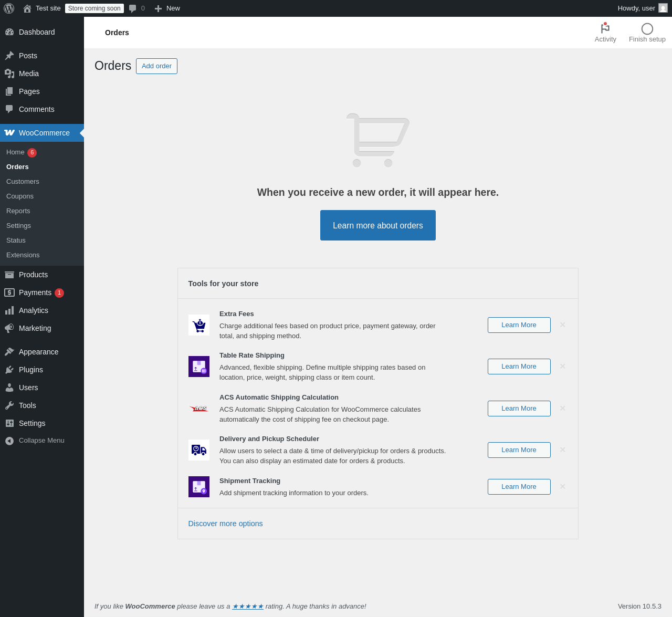Click the Finish setup circle icon
672x617 pixels.
click(647, 29)
